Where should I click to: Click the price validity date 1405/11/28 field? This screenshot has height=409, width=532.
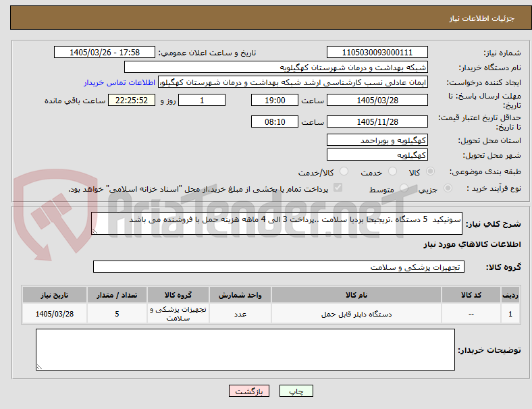pos(377,121)
